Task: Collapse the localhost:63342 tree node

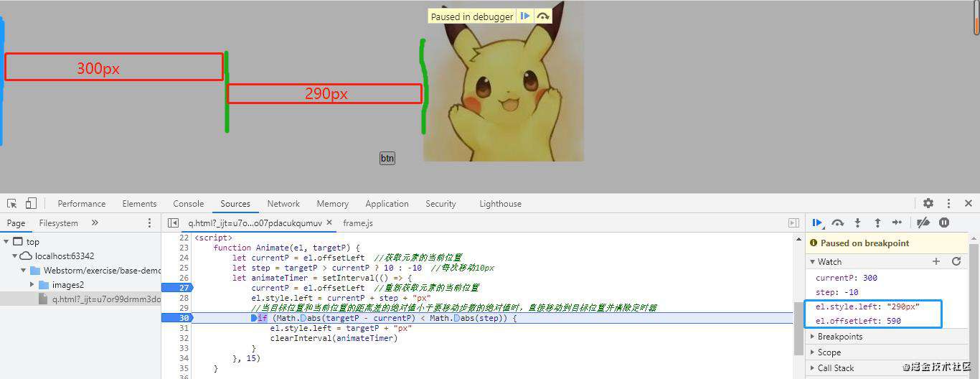Action: point(14,256)
